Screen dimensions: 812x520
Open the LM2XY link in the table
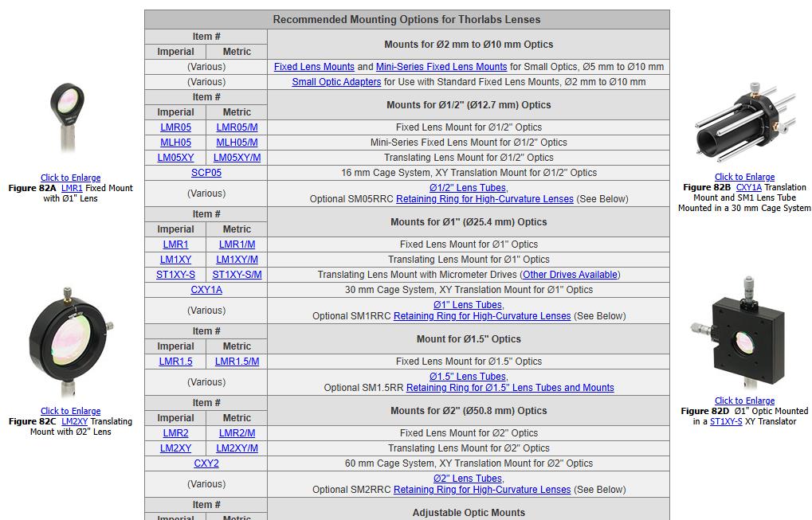pos(175,448)
